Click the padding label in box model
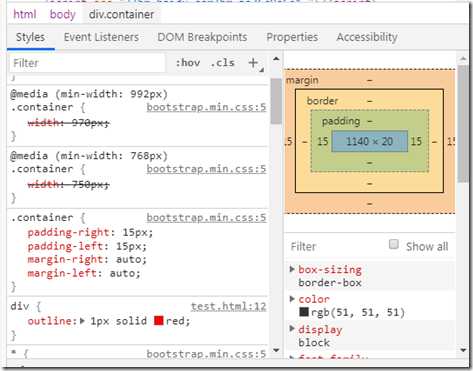The image size is (473, 371). point(341,121)
